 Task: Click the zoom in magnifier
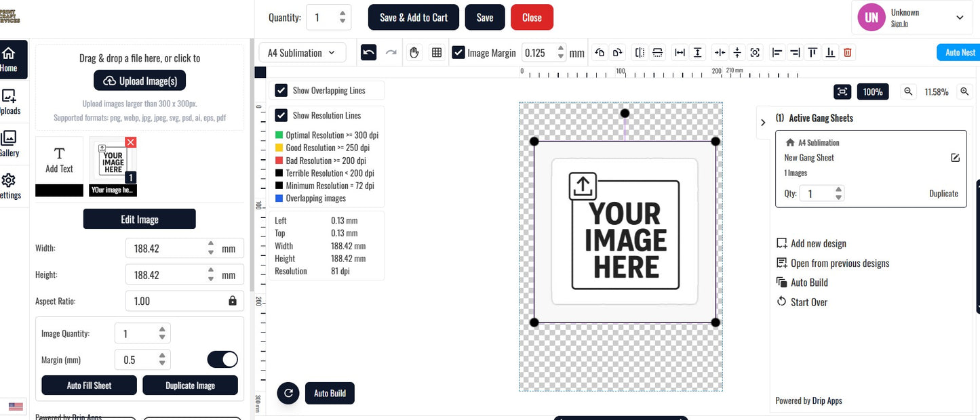(964, 91)
